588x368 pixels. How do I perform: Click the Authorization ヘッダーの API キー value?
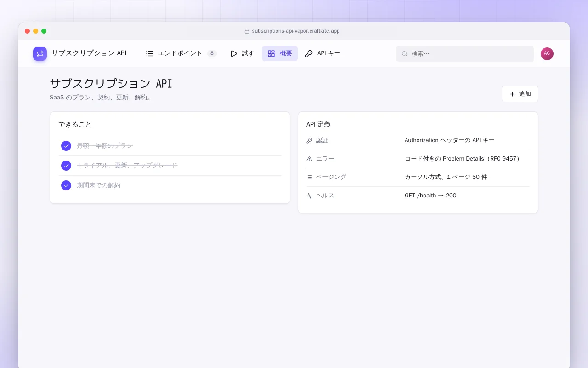[449, 140]
